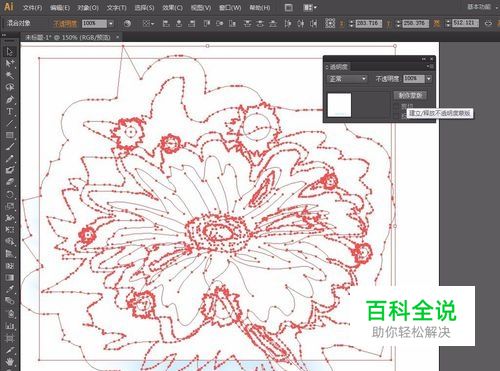Click the vertical align bottom icon
The height and width of the screenshot is (371, 500).
tap(233, 23)
